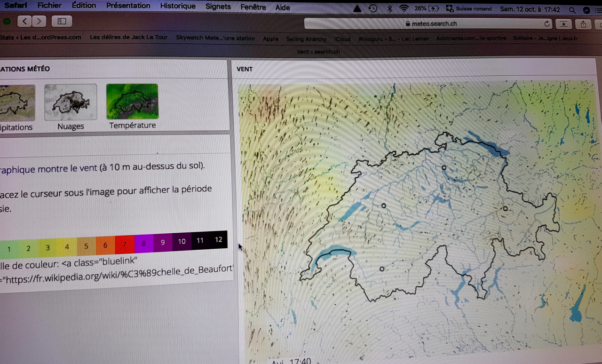Screen dimensions: 602x364
Task: Select the Nuages map thumbnail
Action: tap(71, 103)
